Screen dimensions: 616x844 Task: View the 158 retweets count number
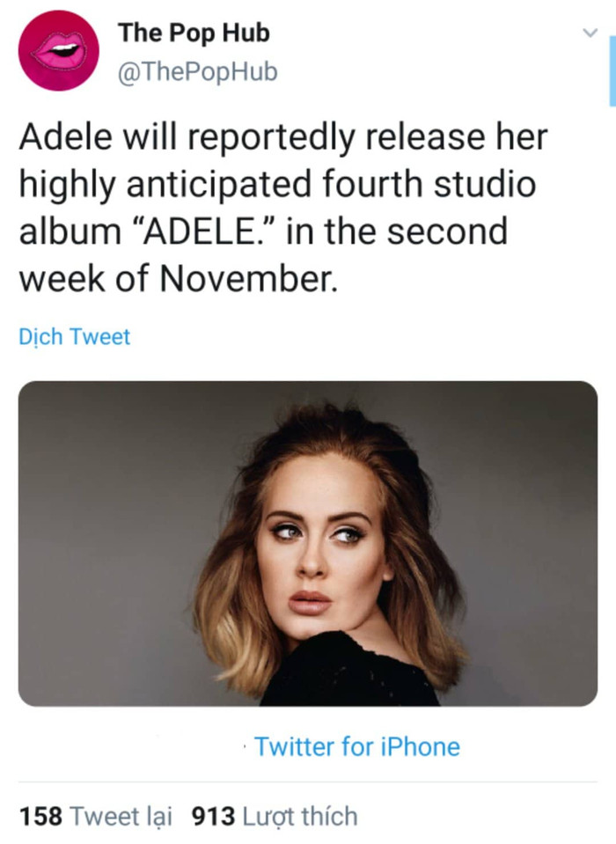pyautogui.click(x=40, y=816)
